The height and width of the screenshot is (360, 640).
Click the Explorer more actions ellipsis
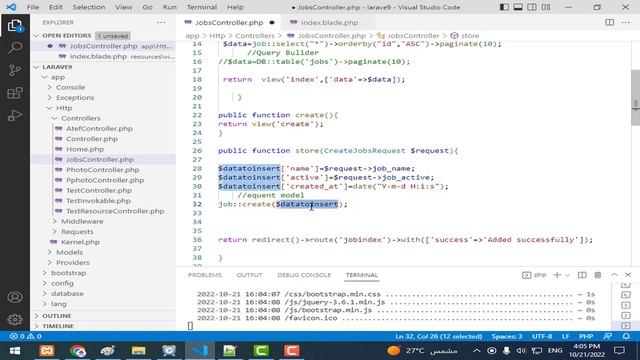(161, 22)
